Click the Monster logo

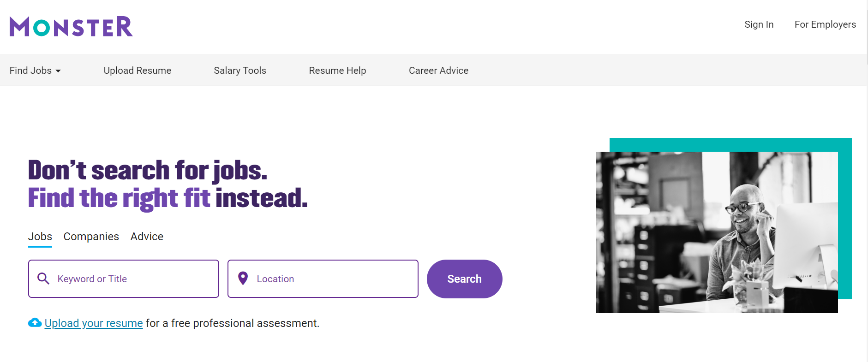[x=71, y=26]
